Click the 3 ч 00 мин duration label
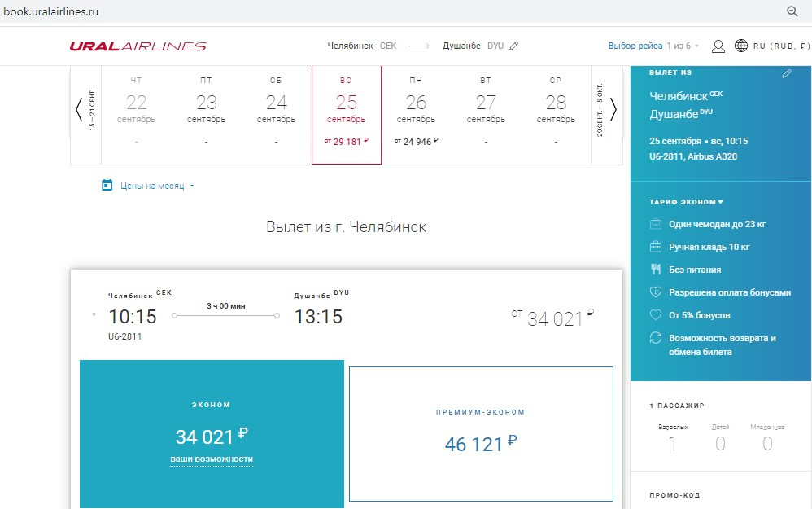This screenshot has height=509, width=812. (x=226, y=306)
